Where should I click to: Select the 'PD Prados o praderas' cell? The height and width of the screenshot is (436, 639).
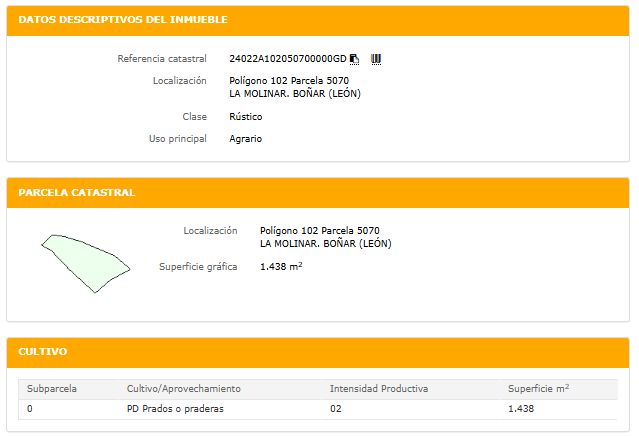point(175,409)
